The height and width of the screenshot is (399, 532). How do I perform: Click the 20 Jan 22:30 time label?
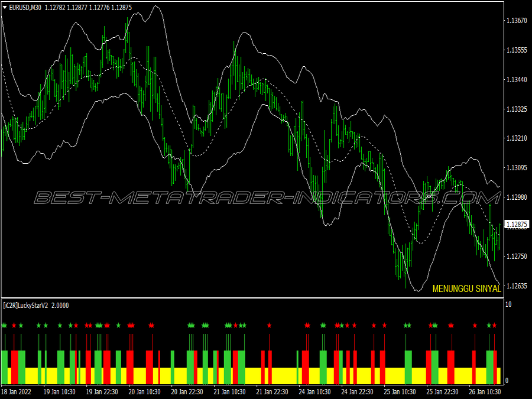point(187,392)
